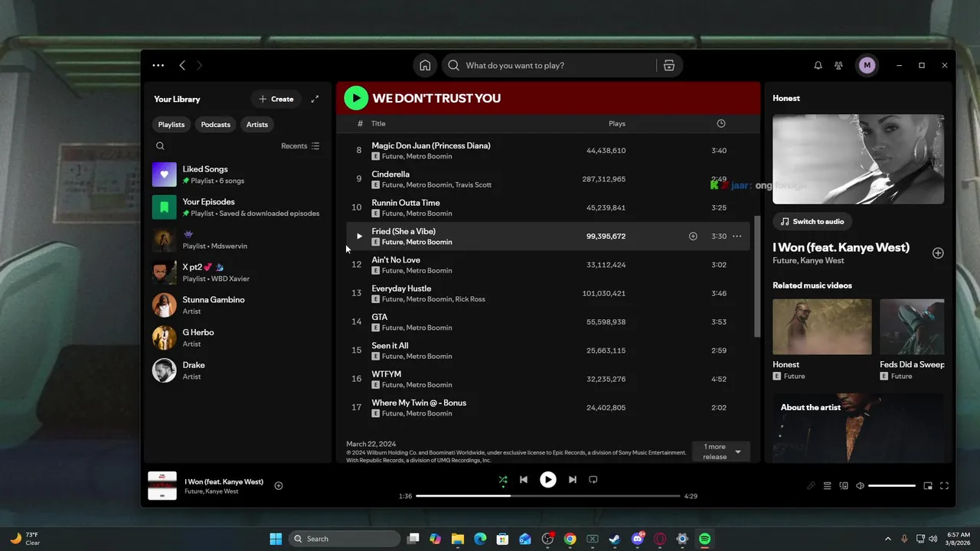Go back with the left arrow
The image size is (980, 551).
pyautogui.click(x=182, y=66)
